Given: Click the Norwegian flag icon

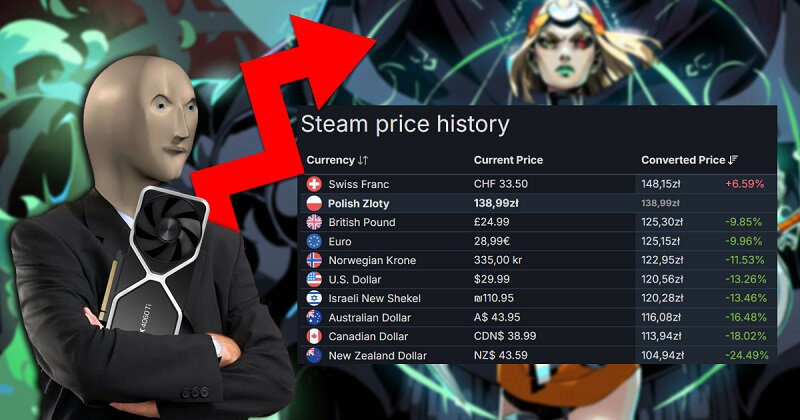Looking at the screenshot, I should pos(314,260).
